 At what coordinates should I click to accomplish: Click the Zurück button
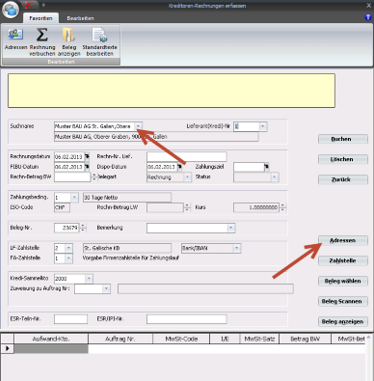(x=343, y=179)
